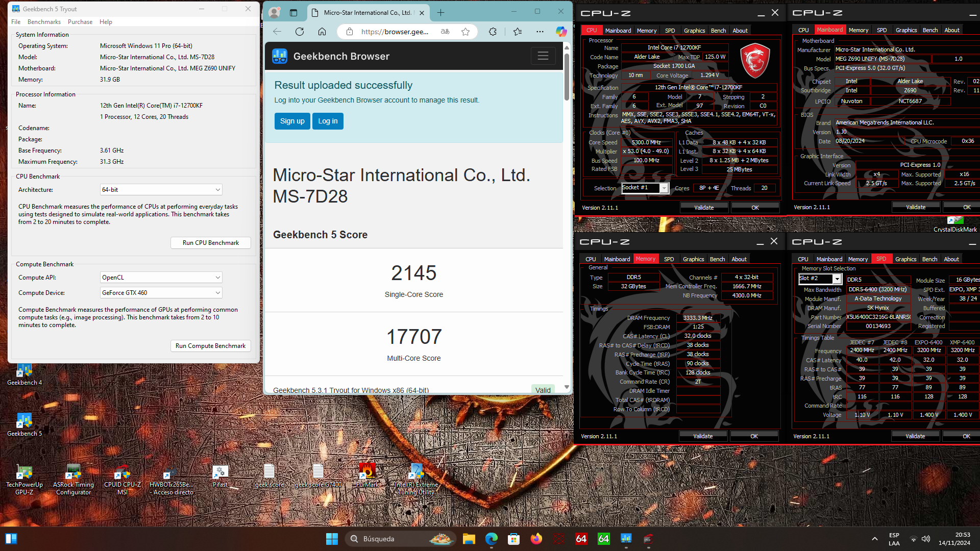The height and width of the screenshot is (551, 980).
Task: Switch to Graphics tab in Memory window
Action: [x=693, y=259]
